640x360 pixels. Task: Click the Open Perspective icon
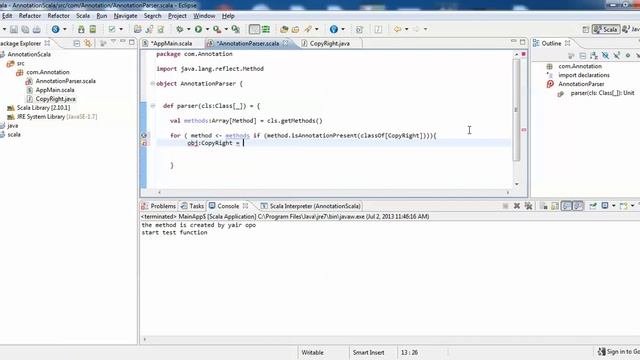click(x=586, y=29)
